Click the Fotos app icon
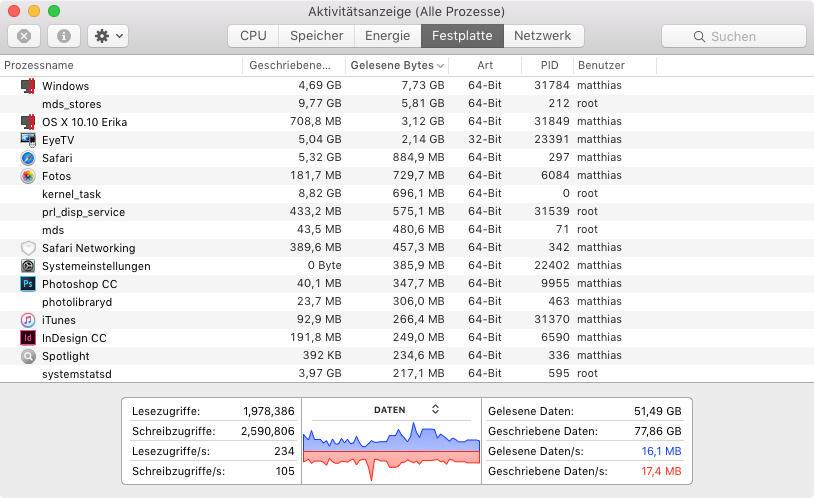This screenshot has width=814, height=498. (x=28, y=176)
